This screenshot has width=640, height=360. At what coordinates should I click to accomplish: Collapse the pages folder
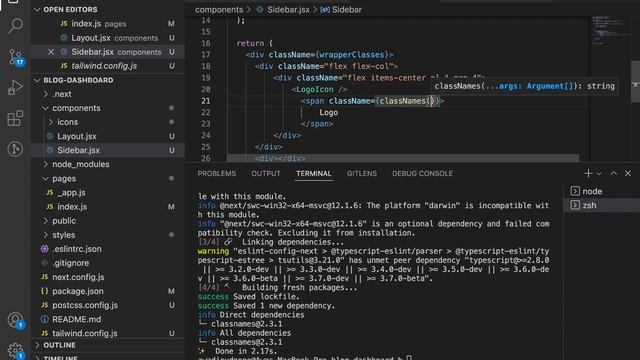coord(108,178)
